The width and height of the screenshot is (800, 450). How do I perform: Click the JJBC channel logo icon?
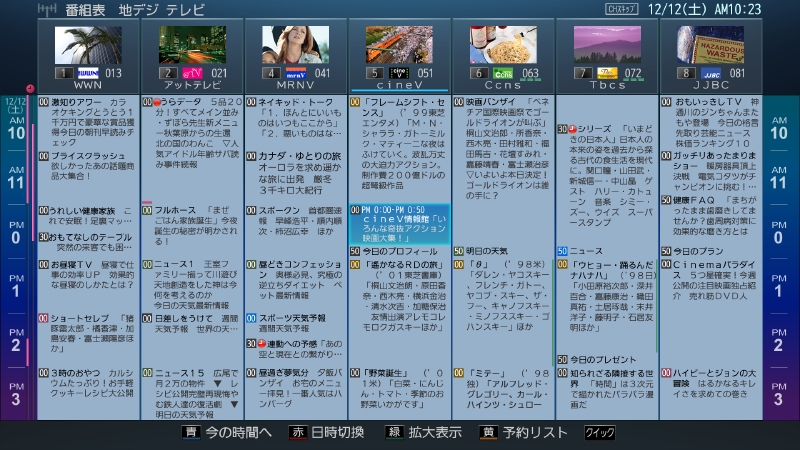pos(711,72)
